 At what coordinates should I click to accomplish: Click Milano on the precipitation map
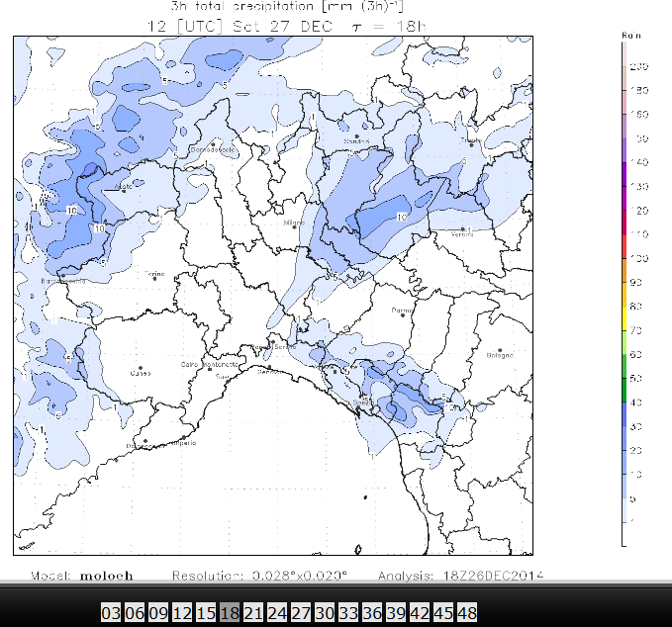point(292,224)
